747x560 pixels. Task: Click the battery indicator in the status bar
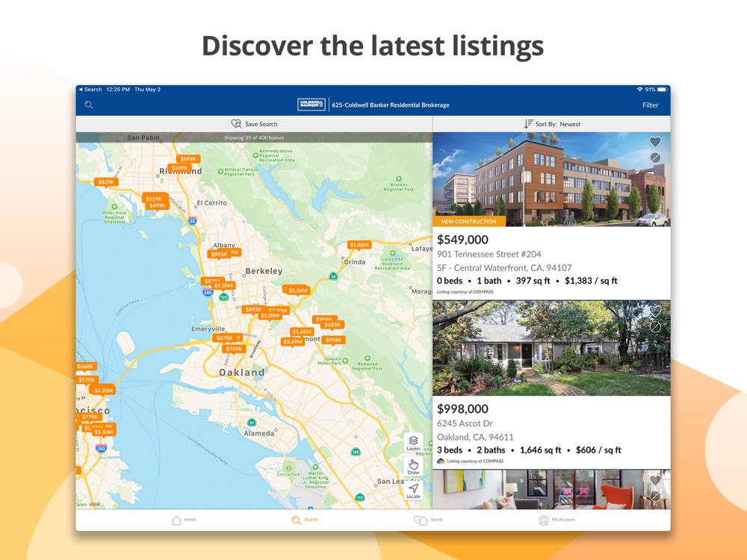[x=662, y=90]
